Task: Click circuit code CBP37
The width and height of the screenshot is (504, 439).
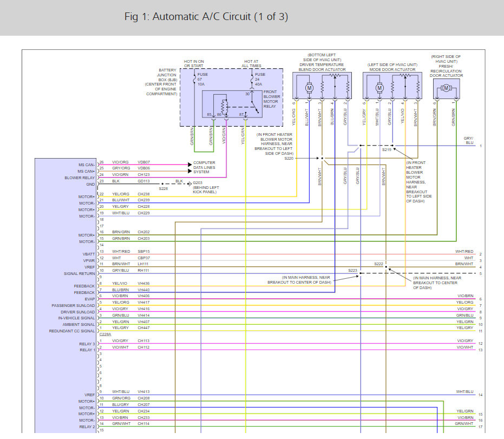Action: tap(143, 258)
